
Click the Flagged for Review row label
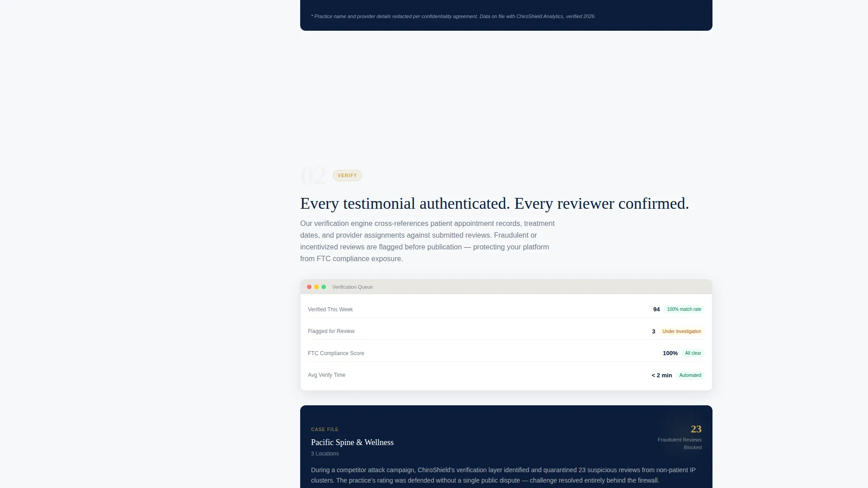[x=331, y=331]
